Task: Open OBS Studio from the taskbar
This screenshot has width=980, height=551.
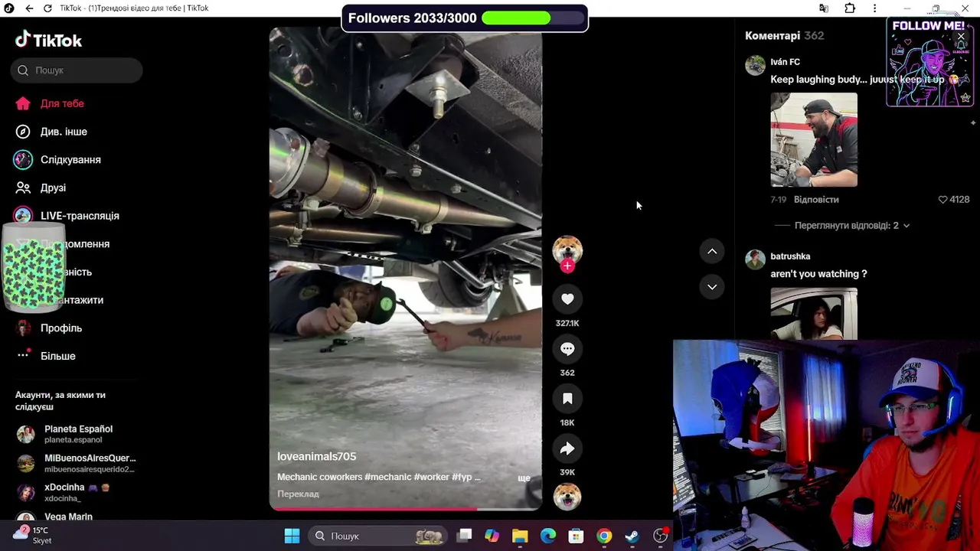Action: pos(661,536)
